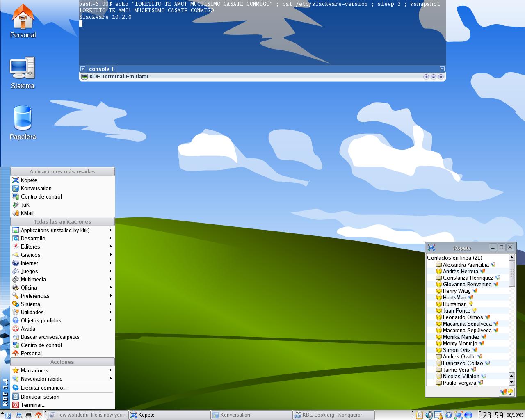This screenshot has width=525, height=420.
Task: Click the lightbulb Jabber status icon in Kopete
Action: click(510, 392)
